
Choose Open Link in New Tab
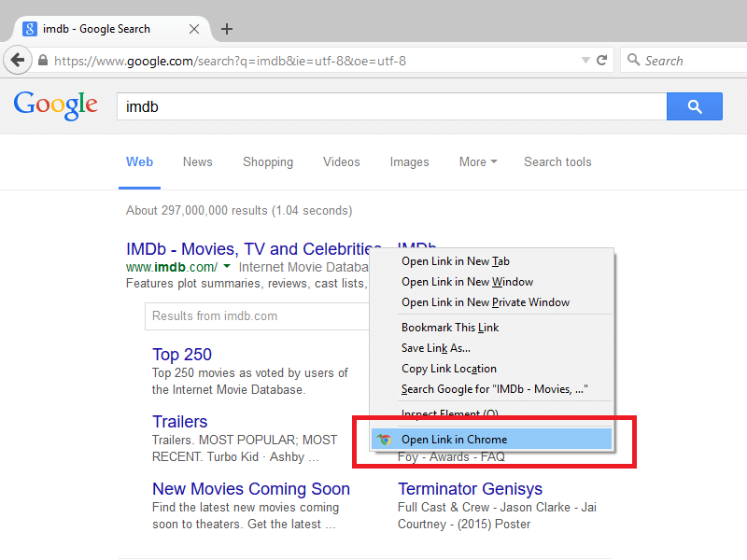(x=492, y=261)
